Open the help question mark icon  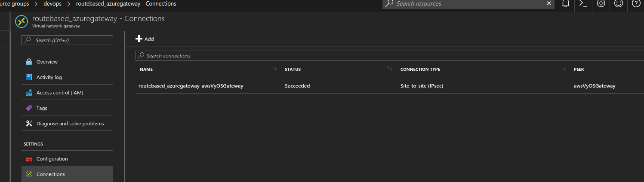point(636,3)
